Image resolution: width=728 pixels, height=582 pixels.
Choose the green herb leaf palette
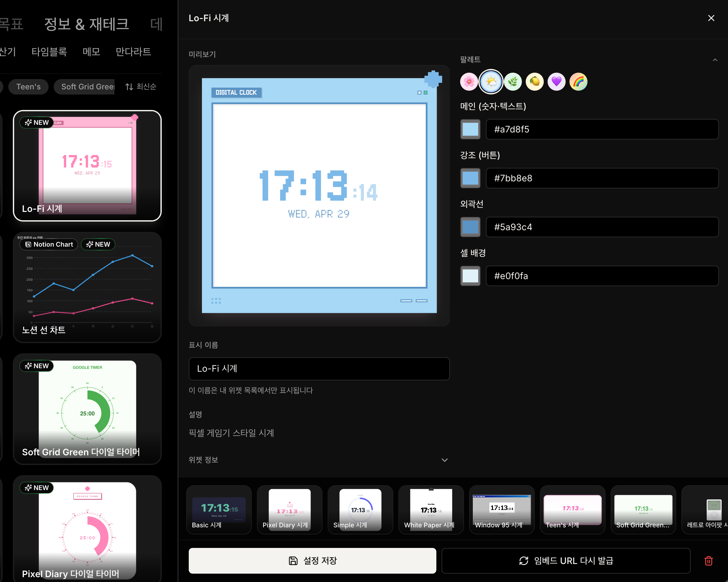coord(513,82)
